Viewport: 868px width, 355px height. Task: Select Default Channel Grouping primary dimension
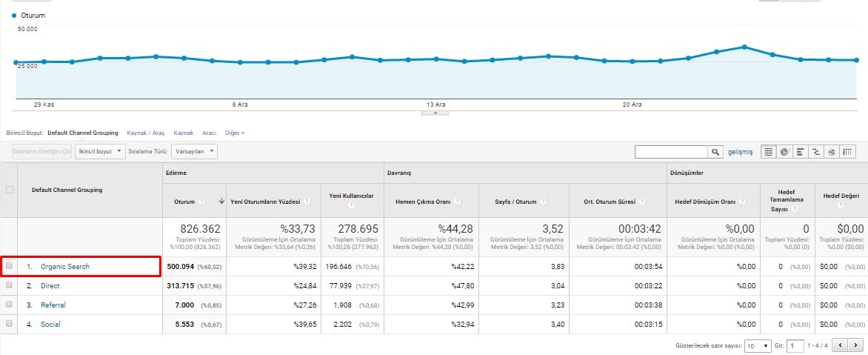coord(83,133)
